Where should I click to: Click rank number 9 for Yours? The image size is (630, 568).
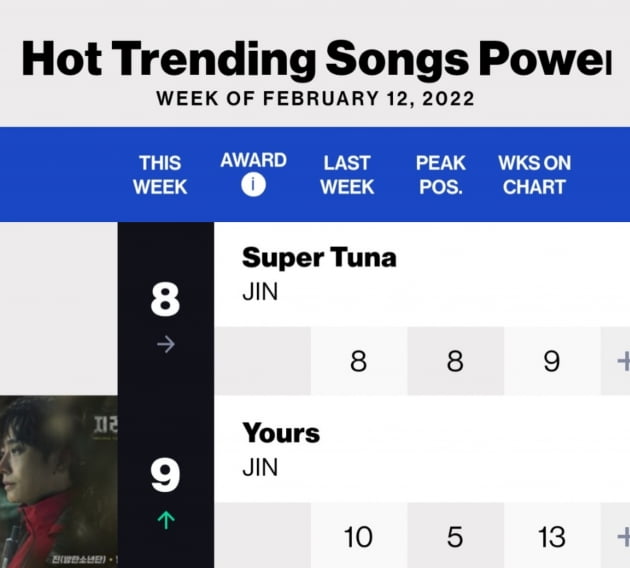point(166,475)
